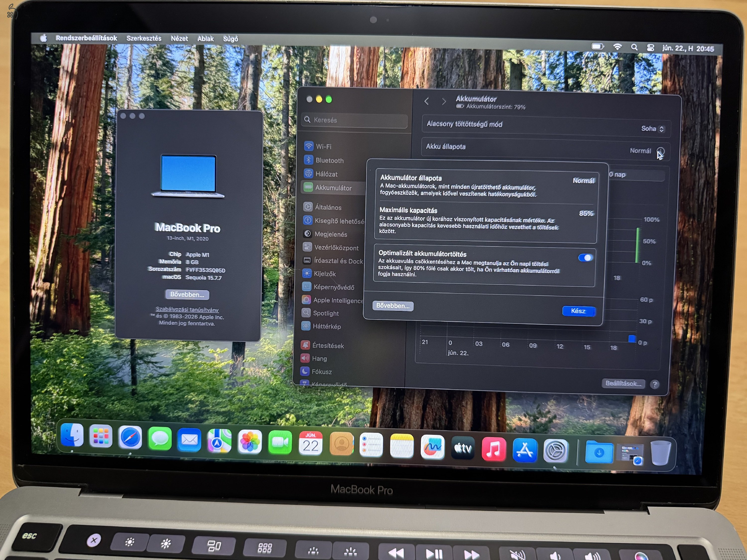Click battery status icon in menu bar
The image size is (747, 560).
[x=597, y=46]
